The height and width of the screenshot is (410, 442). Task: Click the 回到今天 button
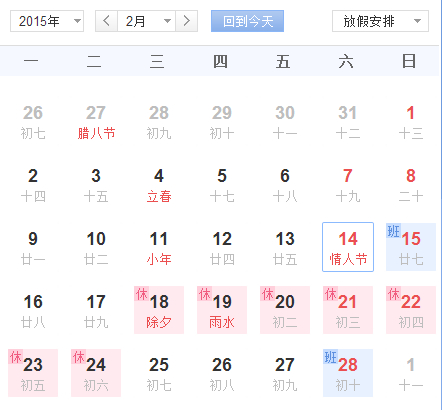pos(247,21)
